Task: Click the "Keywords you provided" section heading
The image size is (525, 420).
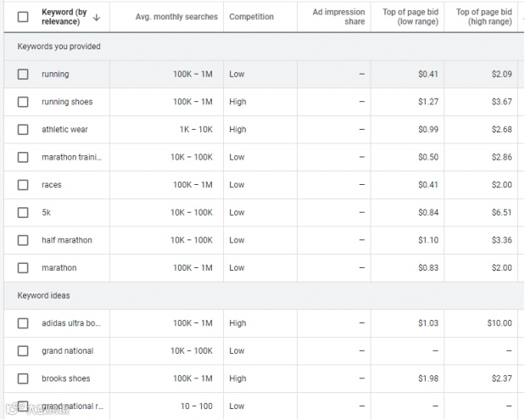Action: 59,47
